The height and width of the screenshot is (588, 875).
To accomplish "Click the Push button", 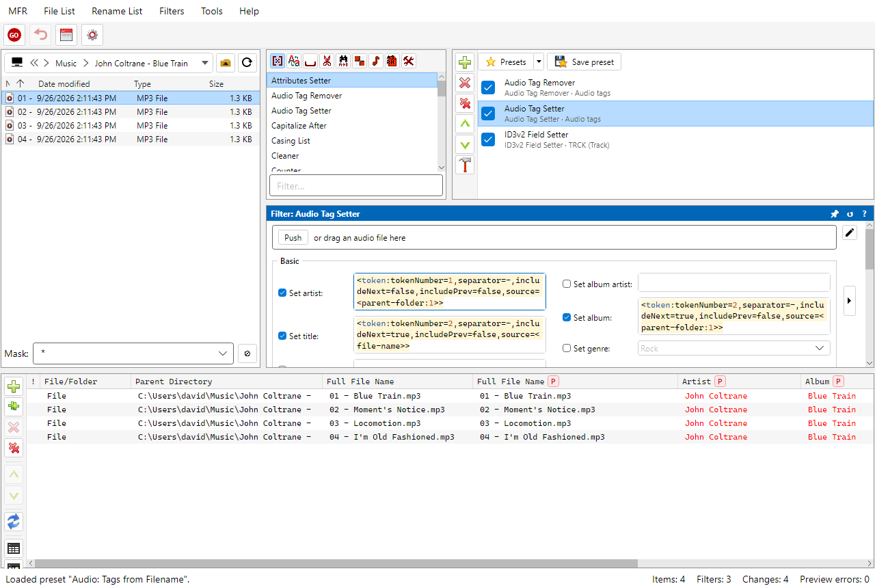I will (293, 238).
